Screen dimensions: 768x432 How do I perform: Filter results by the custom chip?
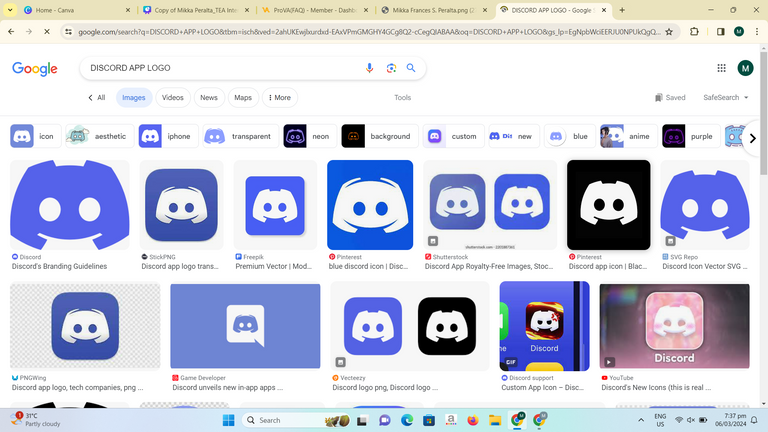pos(454,136)
